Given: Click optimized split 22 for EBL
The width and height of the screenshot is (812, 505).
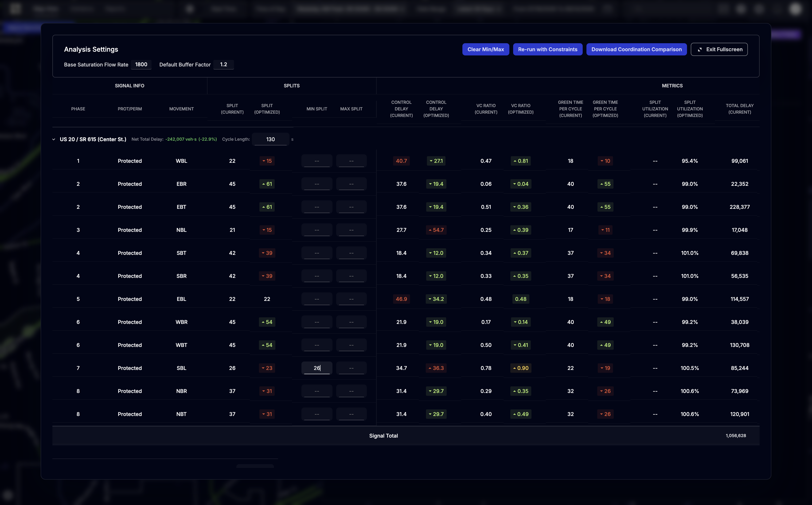Looking at the screenshot, I should pos(267,299).
